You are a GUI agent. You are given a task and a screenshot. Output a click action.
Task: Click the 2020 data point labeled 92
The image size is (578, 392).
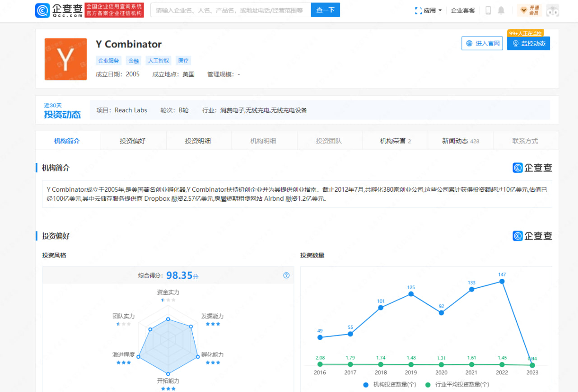click(441, 313)
